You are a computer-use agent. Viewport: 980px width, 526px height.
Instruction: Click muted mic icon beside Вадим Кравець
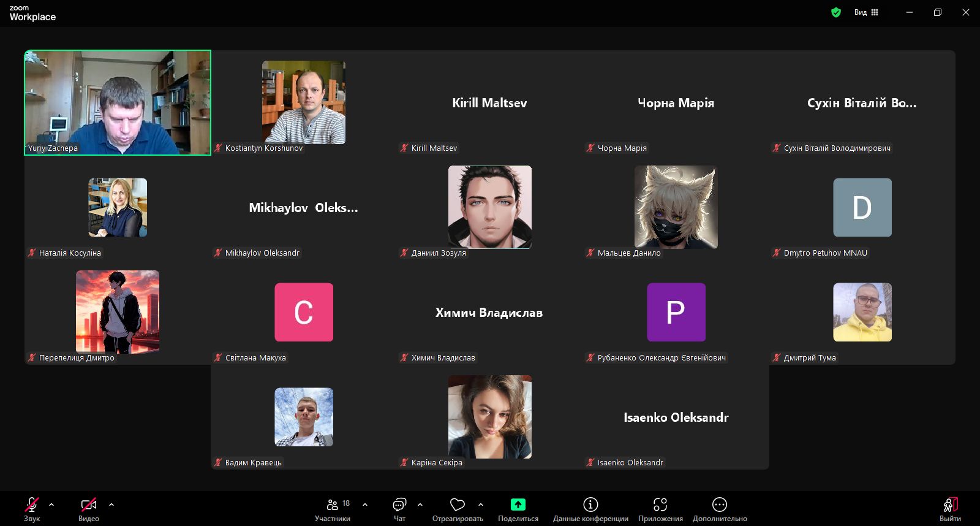pyautogui.click(x=218, y=462)
